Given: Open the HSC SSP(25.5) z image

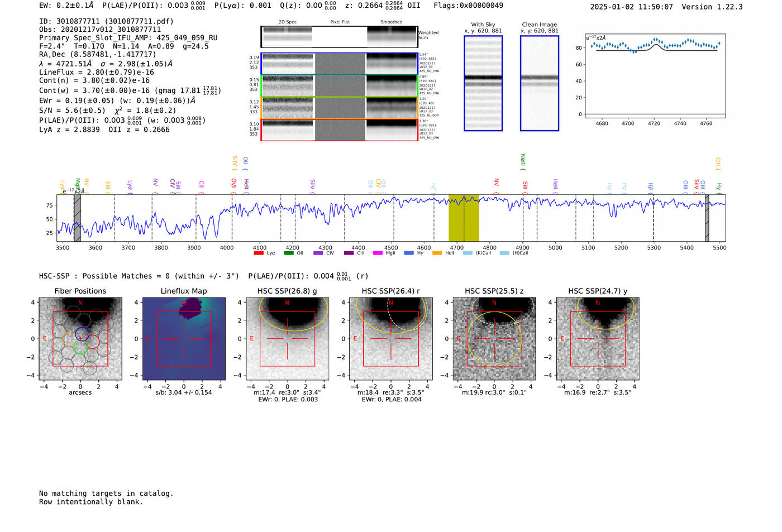Looking at the screenshot, I should (494, 339).
